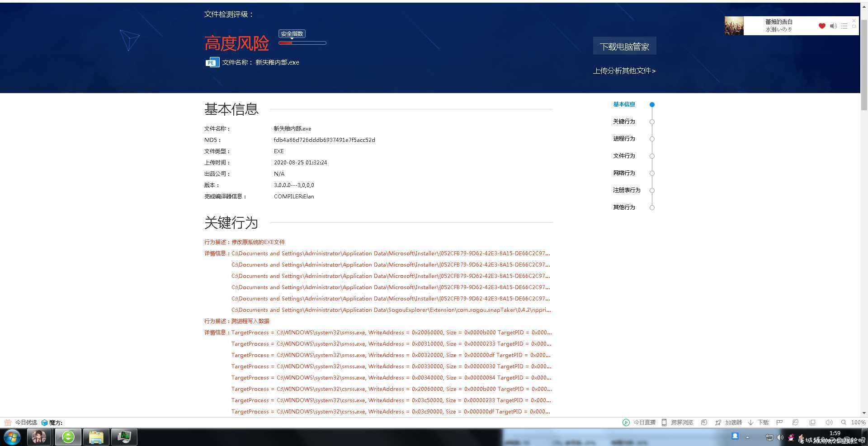Click the magnifier zoom icon showing 100%
The width and height of the screenshot is (868, 446).
844,423
